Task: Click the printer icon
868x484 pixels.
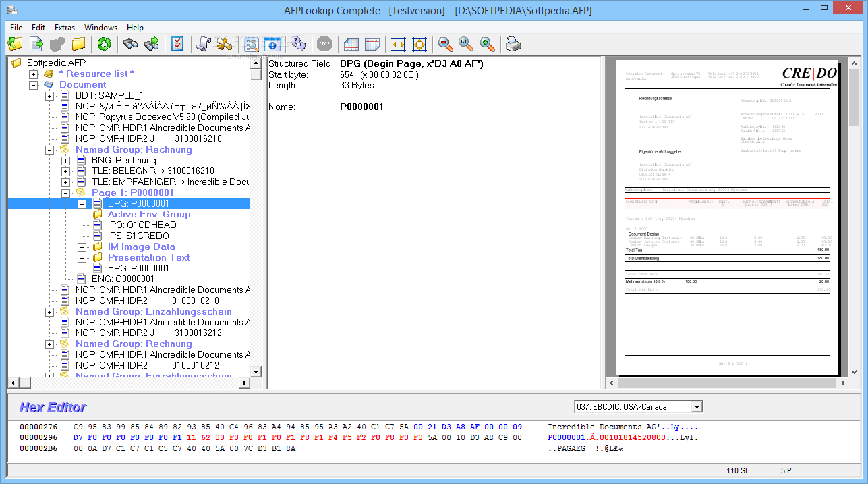Action: [x=514, y=45]
